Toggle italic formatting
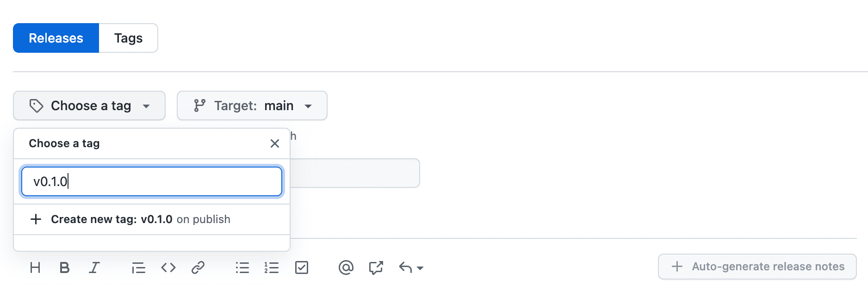This screenshot has height=286, width=868. (x=94, y=267)
